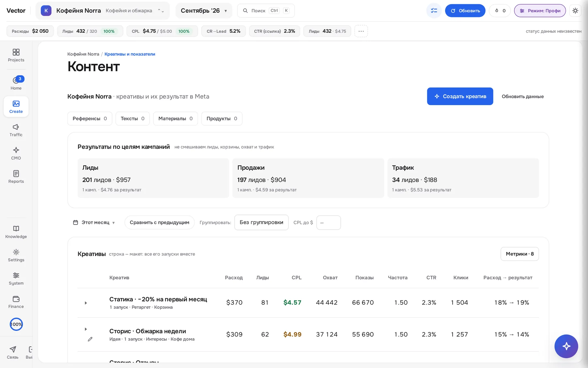The height and width of the screenshot is (368, 588).
Task: Go to Home in the sidebar
Action: coord(16,83)
